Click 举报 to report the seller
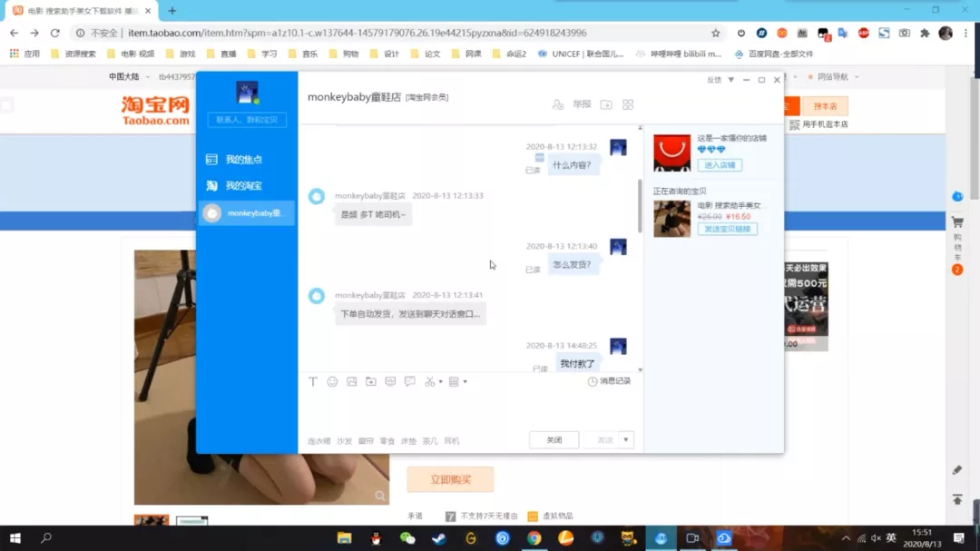Image resolution: width=980 pixels, height=551 pixels. coord(582,104)
